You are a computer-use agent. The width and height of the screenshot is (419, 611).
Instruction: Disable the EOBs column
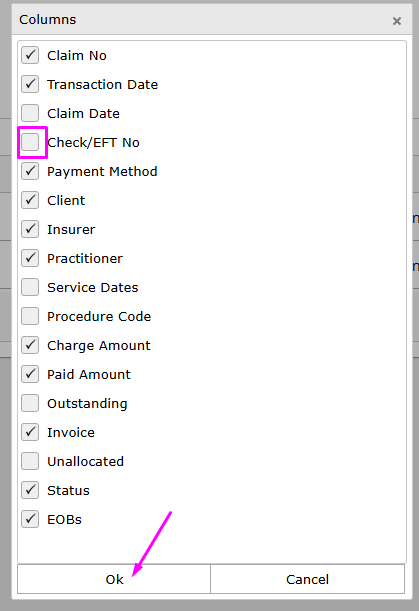tap(30, 519)
